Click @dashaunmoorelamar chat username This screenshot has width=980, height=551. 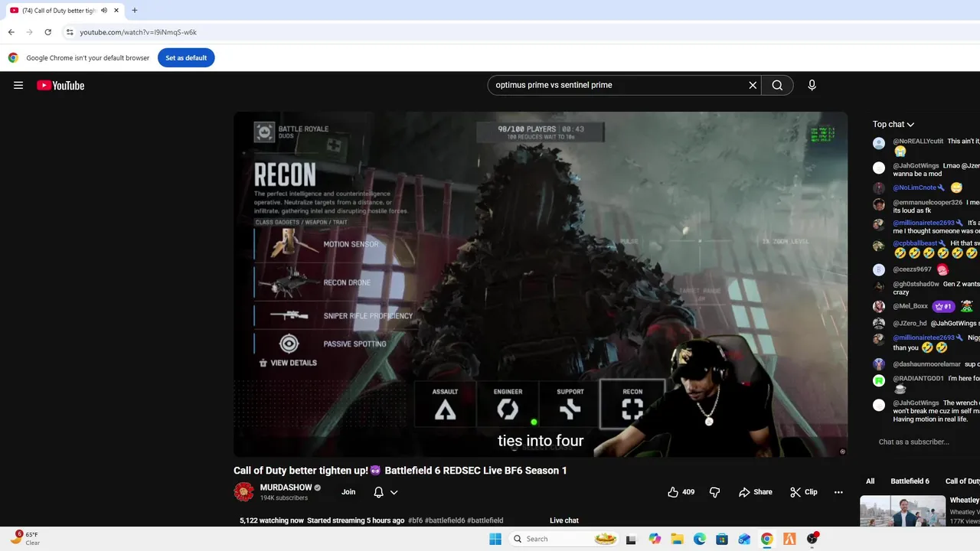pos(926,364)
